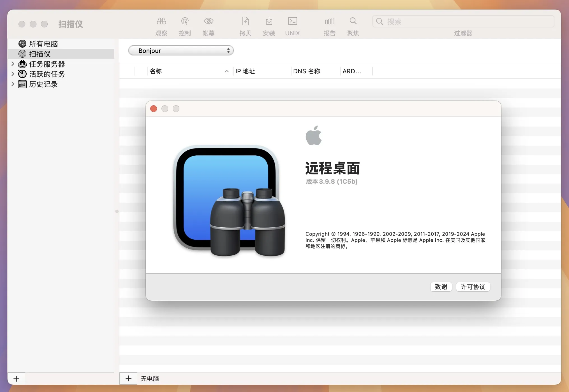Click the All Computers globe icon
The width and height of the screenshot is (569, 392).
(22, 44)
